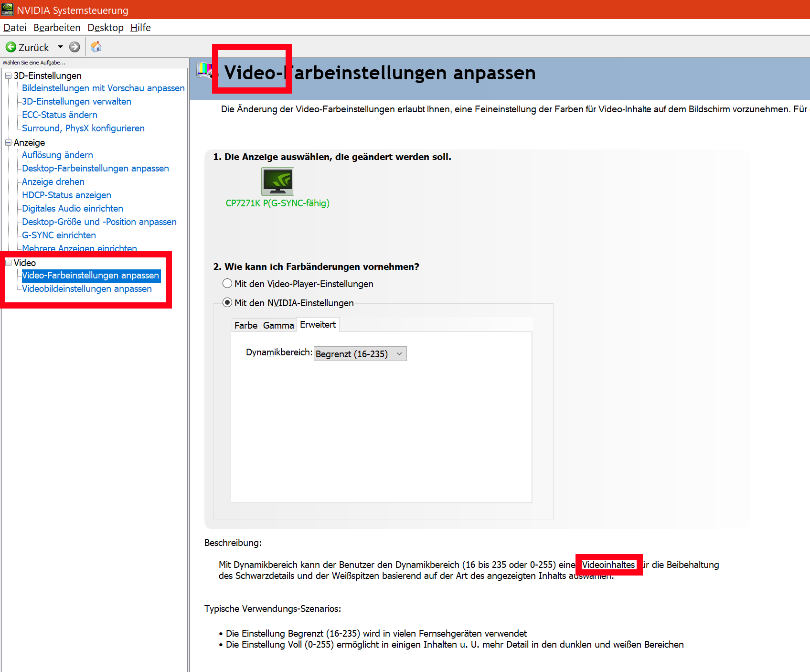Click the green Zurück back arrow icon

click(11, 47)
